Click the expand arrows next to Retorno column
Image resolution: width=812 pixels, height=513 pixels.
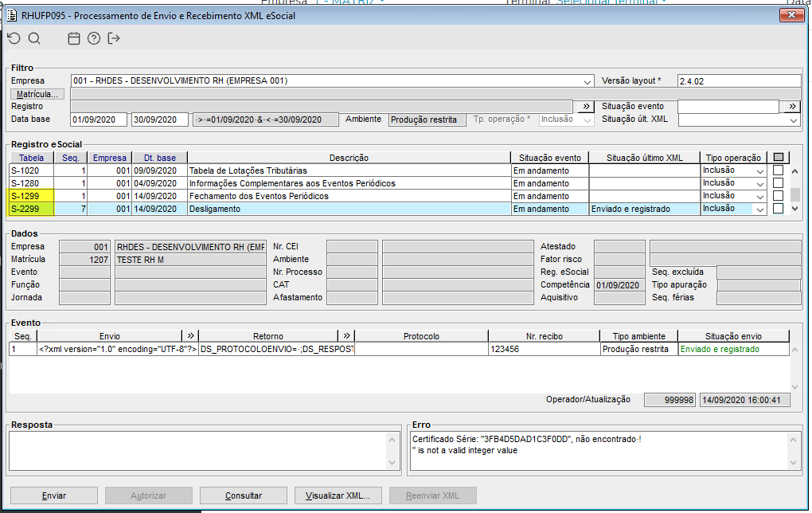tap(346, 336)
